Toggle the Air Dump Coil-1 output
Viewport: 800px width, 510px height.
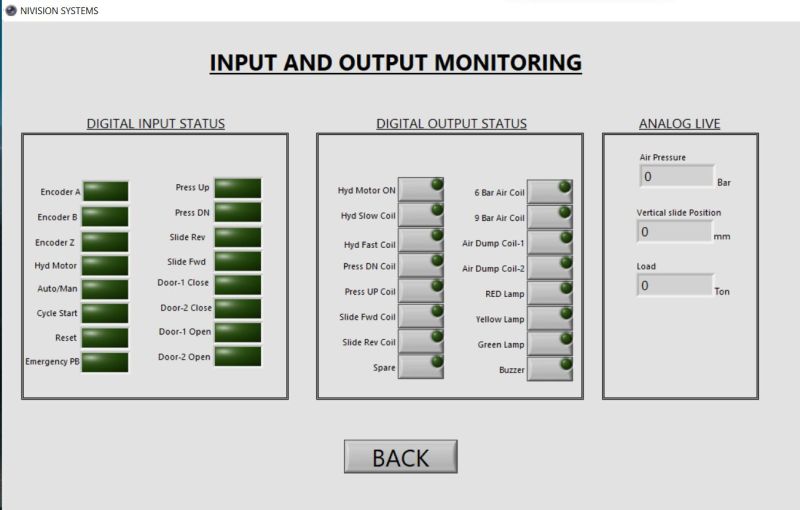point(550,242)
